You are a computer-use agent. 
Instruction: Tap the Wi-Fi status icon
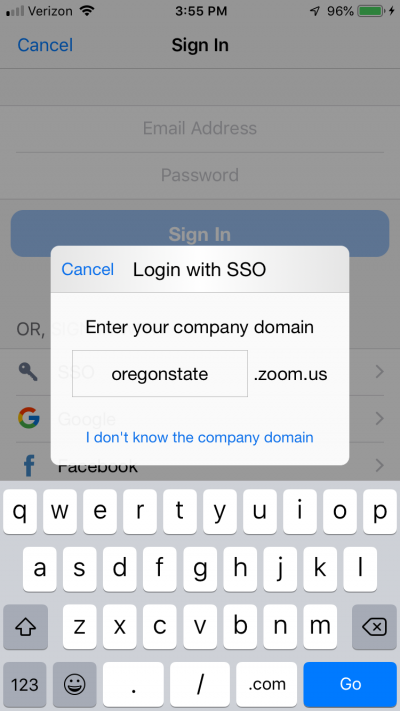[86, 11]
